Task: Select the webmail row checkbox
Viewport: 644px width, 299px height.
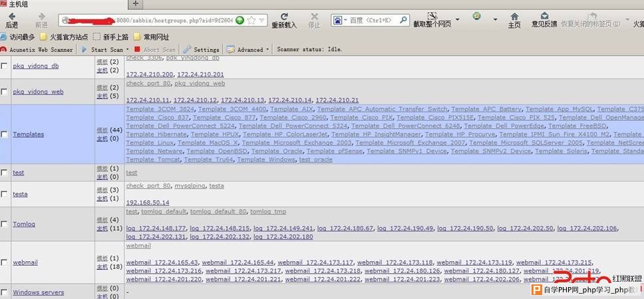Action: click(x=4, y=262)
